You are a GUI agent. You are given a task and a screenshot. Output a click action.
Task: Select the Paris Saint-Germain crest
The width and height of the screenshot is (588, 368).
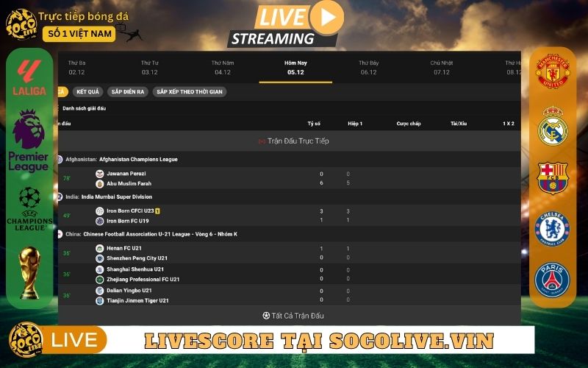[552, 280]
